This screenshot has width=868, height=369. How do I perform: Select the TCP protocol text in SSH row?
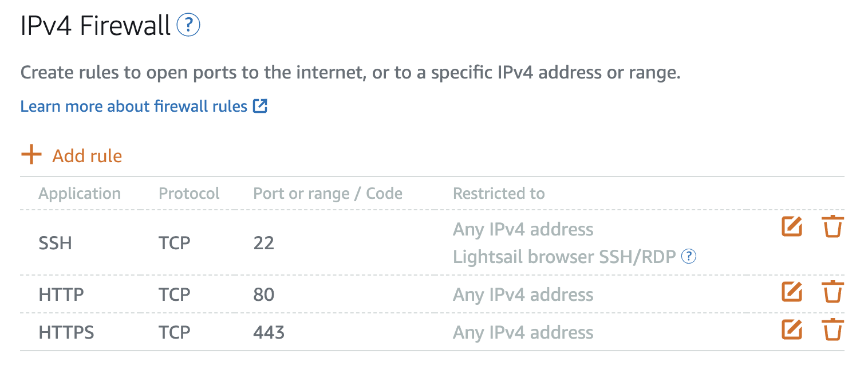click(x=173, y=242)
